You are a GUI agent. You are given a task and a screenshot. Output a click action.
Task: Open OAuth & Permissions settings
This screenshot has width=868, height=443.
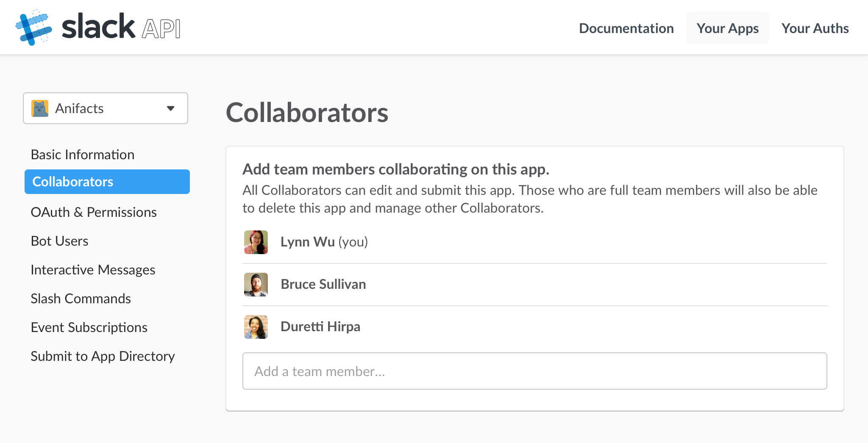94,212
